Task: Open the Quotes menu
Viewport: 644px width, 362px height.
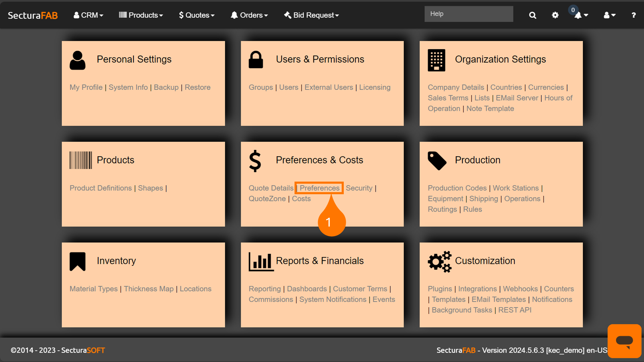Action: pos(197,15)
